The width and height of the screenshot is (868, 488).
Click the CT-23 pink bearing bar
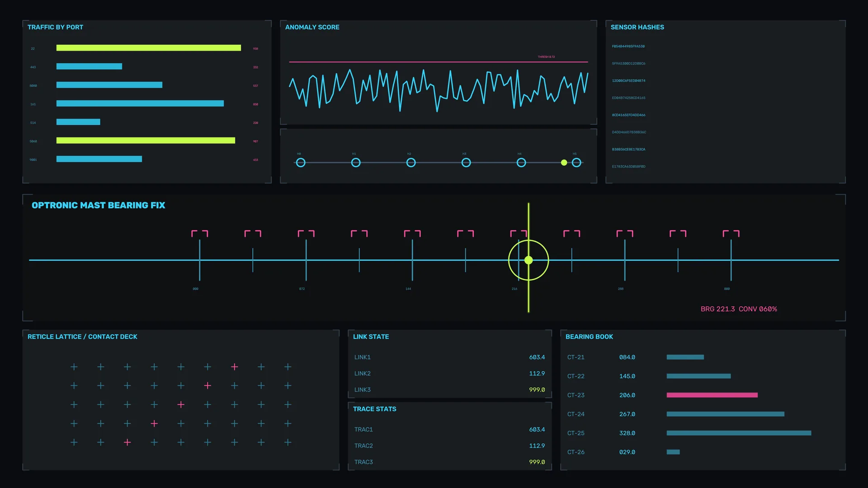(712, 395)
